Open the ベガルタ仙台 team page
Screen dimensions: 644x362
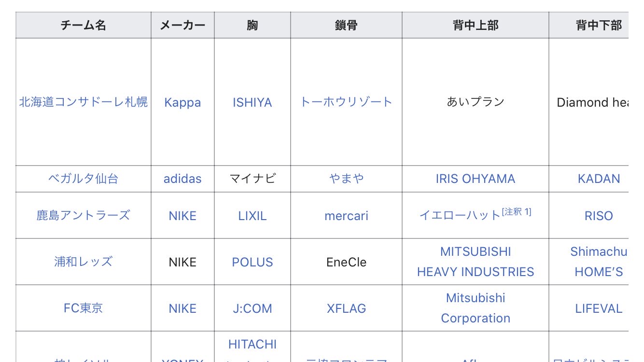pyautogui.click(x=83, y=179)
